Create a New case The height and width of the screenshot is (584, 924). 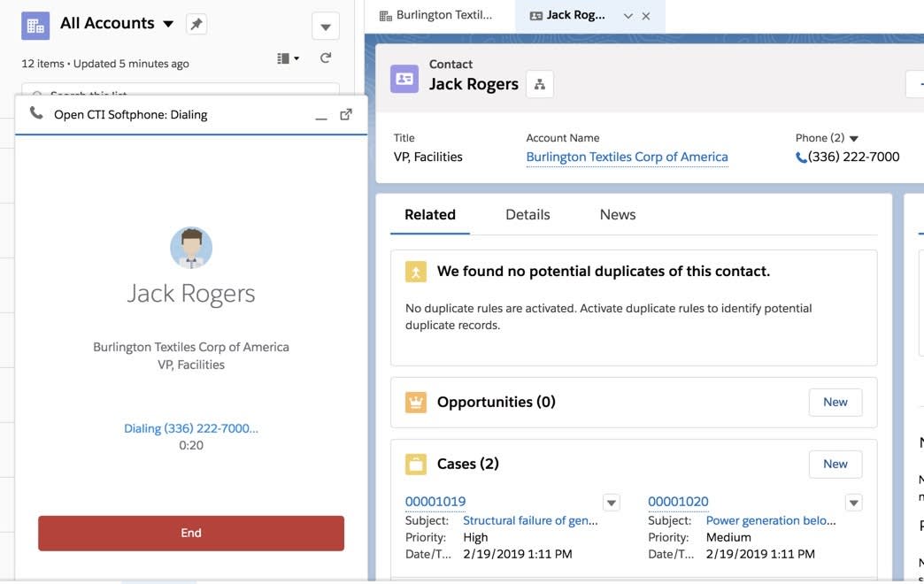coord(835,465)
